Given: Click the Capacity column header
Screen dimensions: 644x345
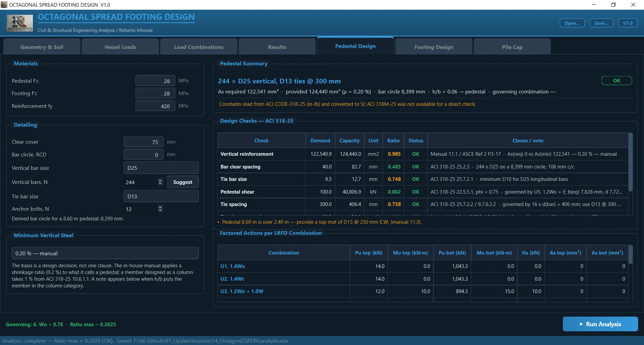Looking at the screenshot, I should tap(350, 141).
